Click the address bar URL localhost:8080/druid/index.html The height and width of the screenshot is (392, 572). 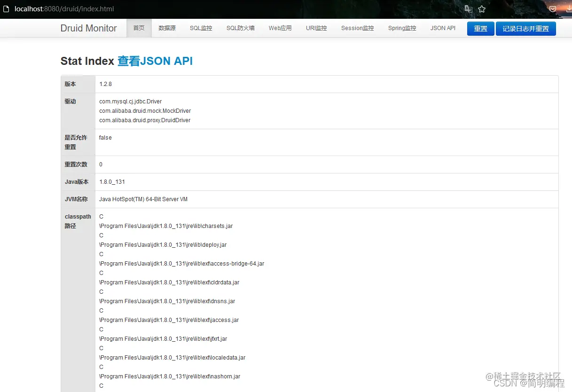point(64,9)
